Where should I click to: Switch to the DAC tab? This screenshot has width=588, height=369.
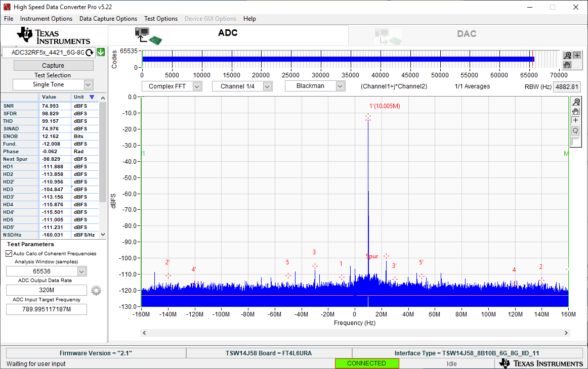click(x=466, y=34)
